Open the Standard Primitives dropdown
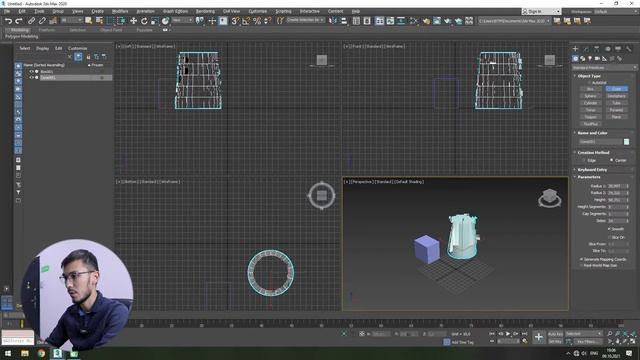The height and width of the screenshot is (360, 640). click(x=604, y=67)
